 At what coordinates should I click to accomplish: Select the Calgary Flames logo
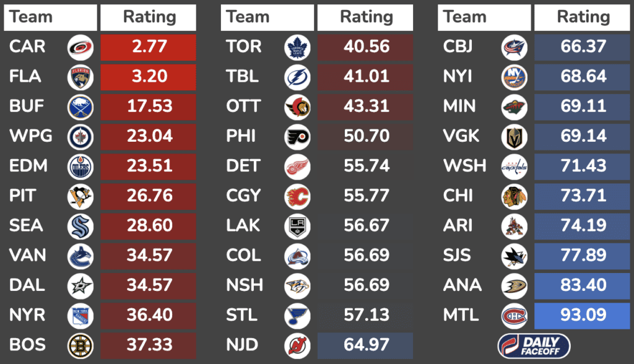(297, 196)
